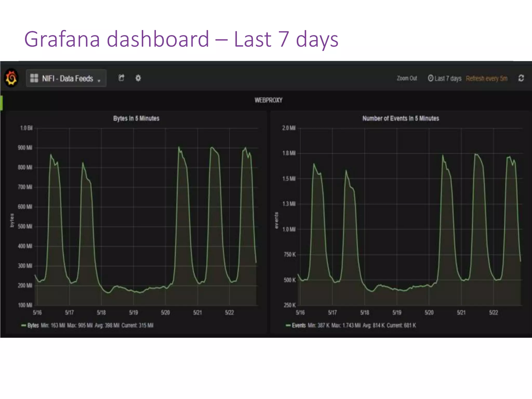This screenshot has width=532, height=399.
Task: Click the Grafana logo icon
Action: pyautogui.click(x=11, y=78)
